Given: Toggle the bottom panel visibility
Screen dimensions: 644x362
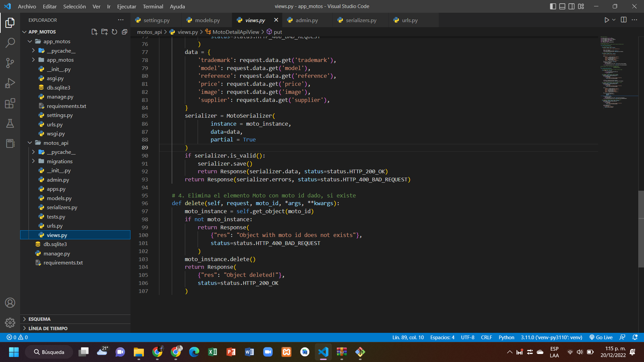Looking at the screenshot, I should [562, 6].
